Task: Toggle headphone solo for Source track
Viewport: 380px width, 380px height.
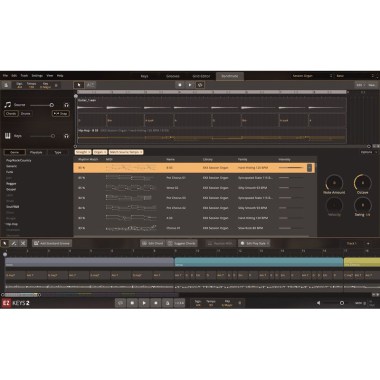Action: click(66, 105)
